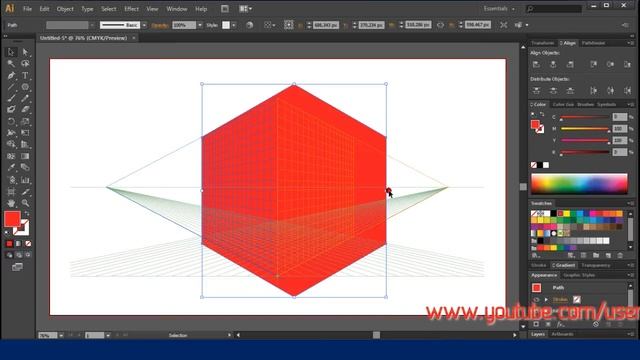The width and height of the screenshot is (640, 360).
Task: Open the Opacity dropdown arrow
Action: tap(200, 25)
